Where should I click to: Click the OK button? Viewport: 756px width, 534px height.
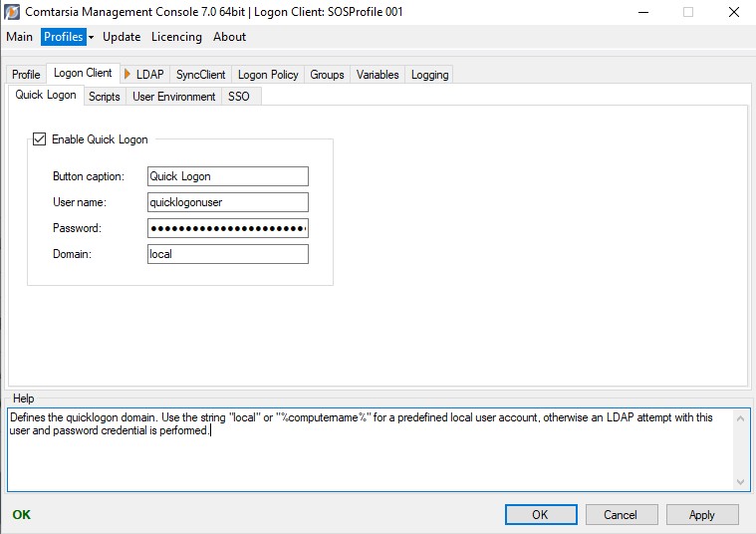click(x=541, y=515)
